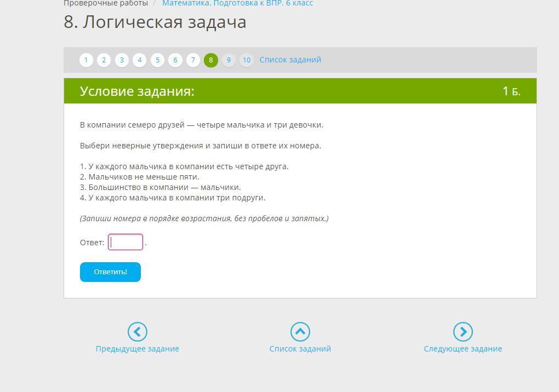
Task: Select current task number 8
Action: tap(211, 60)
